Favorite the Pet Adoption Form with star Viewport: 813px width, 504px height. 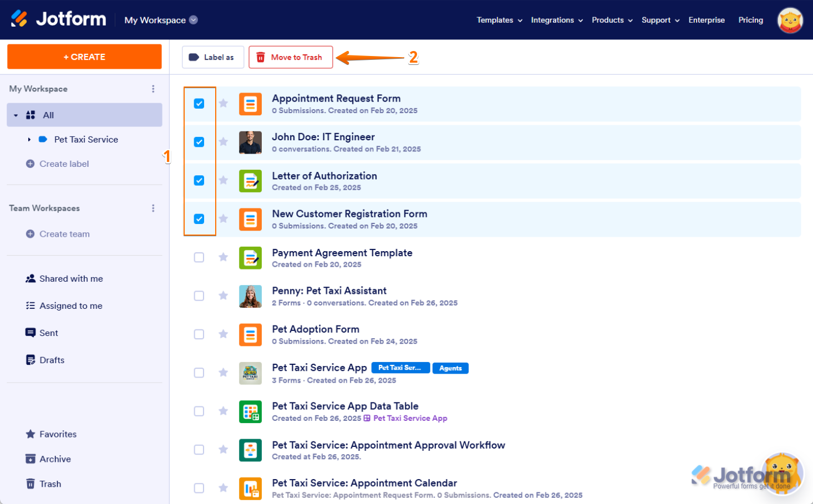pos(223,334)
